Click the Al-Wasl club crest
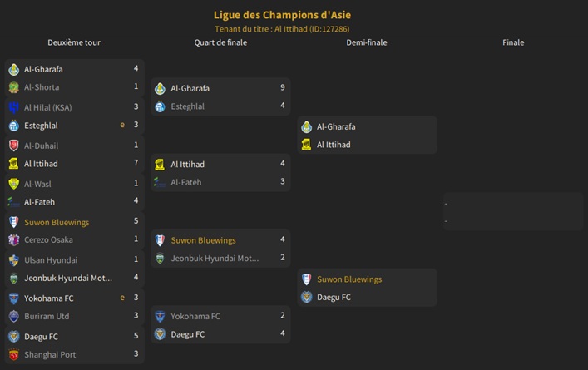 (x=13, y=184)
